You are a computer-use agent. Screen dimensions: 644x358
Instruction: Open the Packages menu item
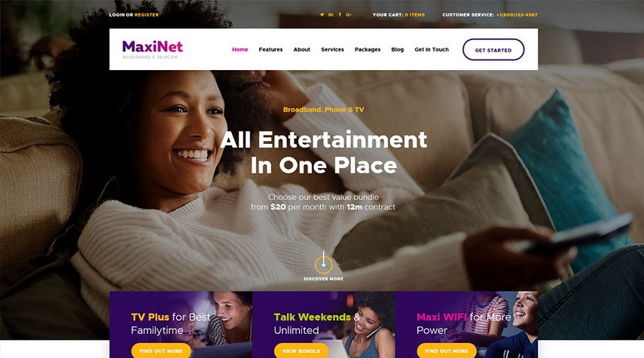[368, 49]
